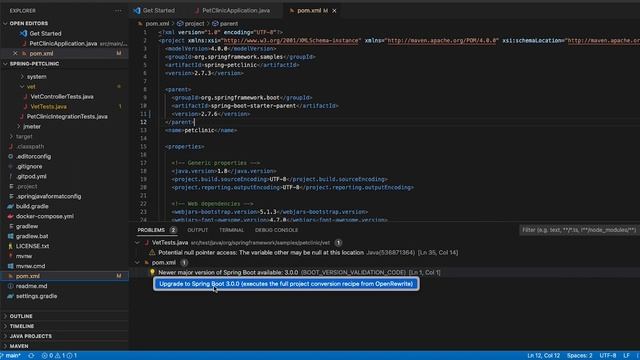
Task: Open readme.md file
Action: (x=31, y=286)
